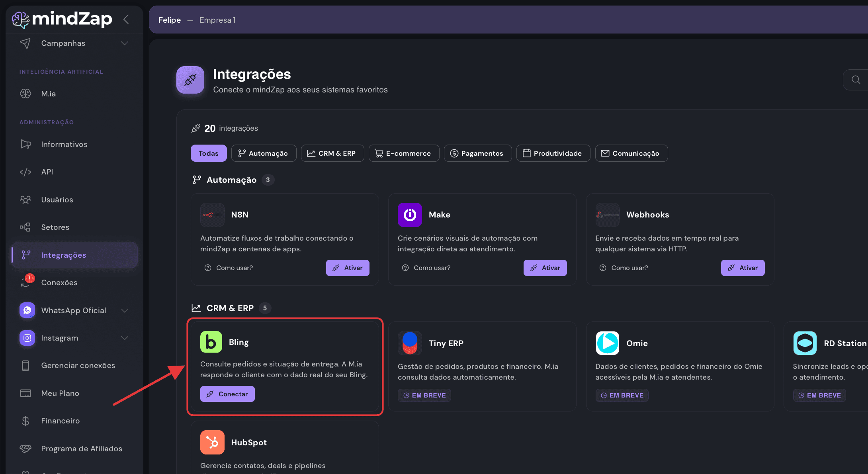Click the '20 integrações' counter text
This screenshot has height=474, width=868.
[231, 128]
